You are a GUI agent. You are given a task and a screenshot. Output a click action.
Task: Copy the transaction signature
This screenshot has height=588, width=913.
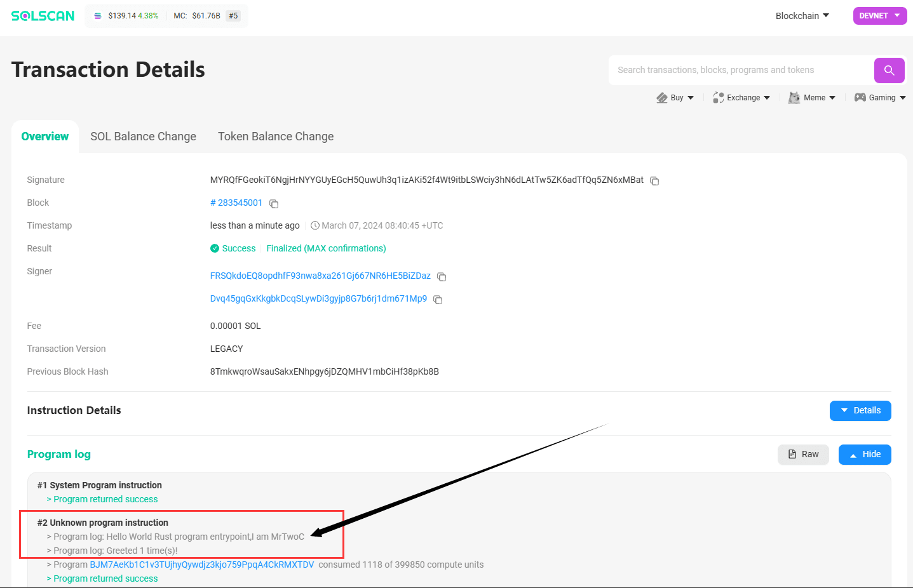[654, 181]
